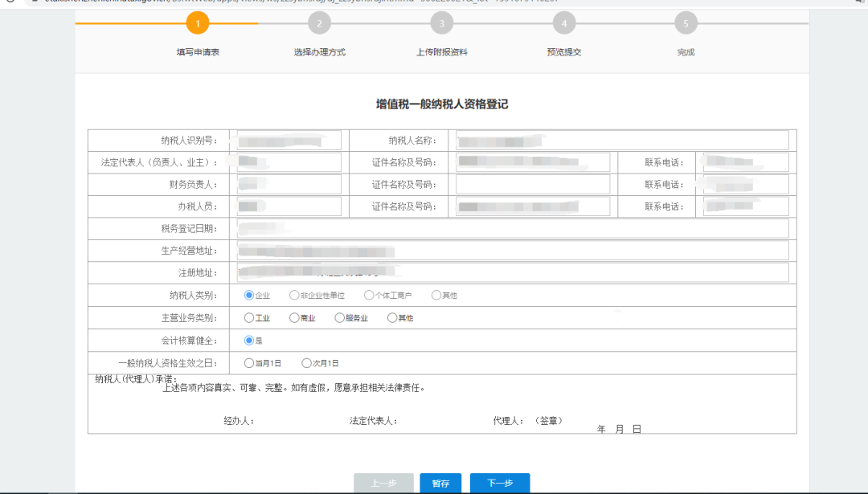Select the 企业 taxpayer type option
Image resolution: width=868 pixels, height=494 pixels.
250,295
